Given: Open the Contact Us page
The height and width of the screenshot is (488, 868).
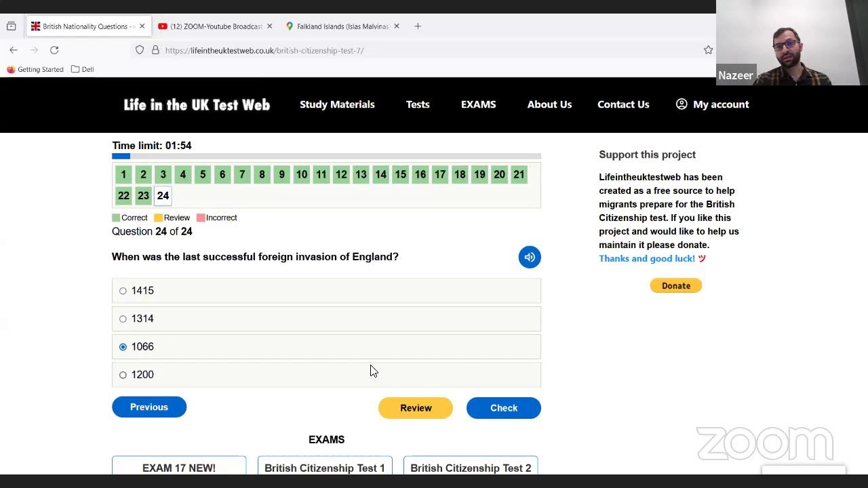Looking at the screenshot, I should 623,104.
